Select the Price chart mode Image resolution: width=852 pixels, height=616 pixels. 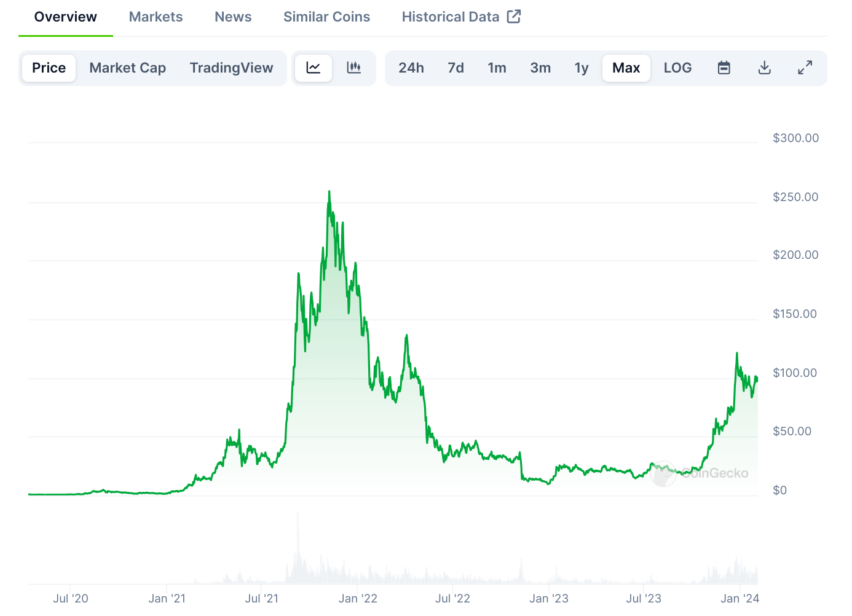(x=49, y=68)
